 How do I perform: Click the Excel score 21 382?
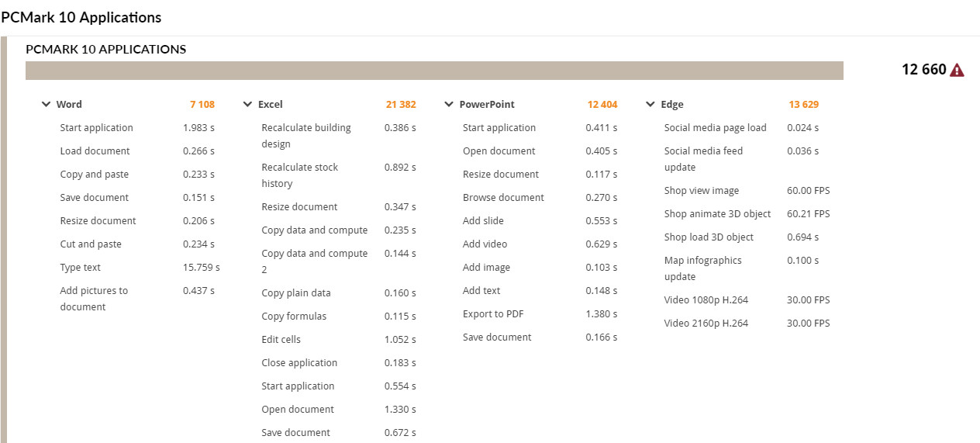pyautogui.click(x=401, y=104)
